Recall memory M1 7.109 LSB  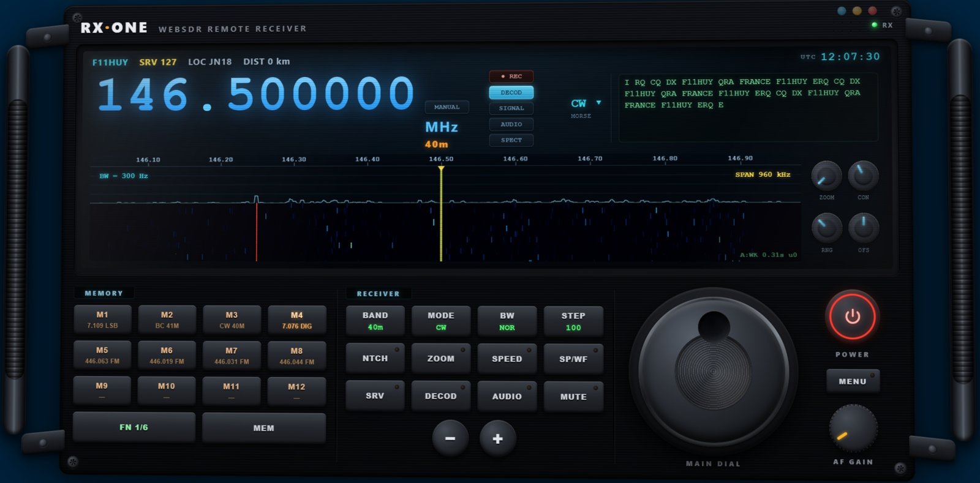pyautogui.click(x=102, y=320)
